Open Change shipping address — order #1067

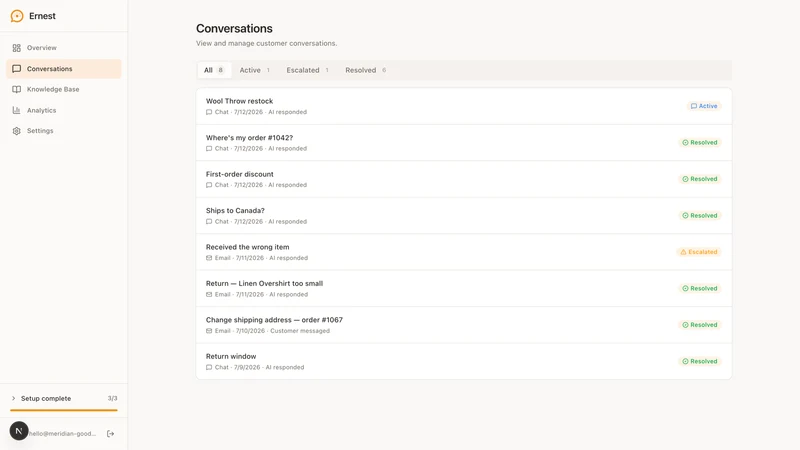click(464, 325)
